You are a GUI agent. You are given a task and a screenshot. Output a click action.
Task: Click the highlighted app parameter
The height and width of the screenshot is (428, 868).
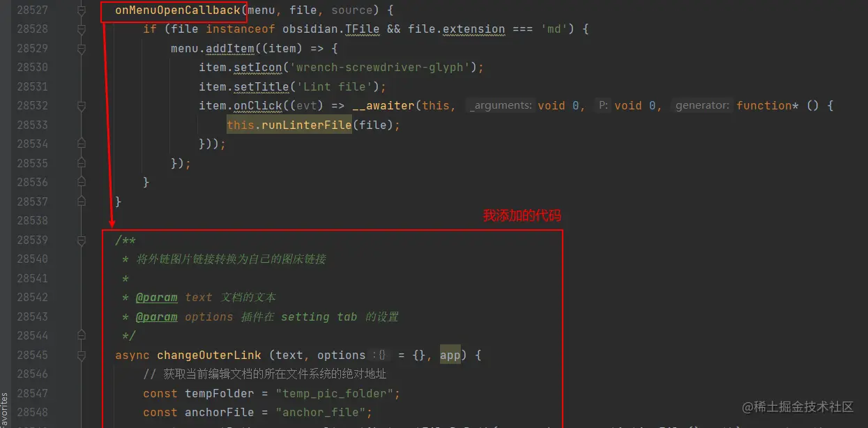(450, 356)
